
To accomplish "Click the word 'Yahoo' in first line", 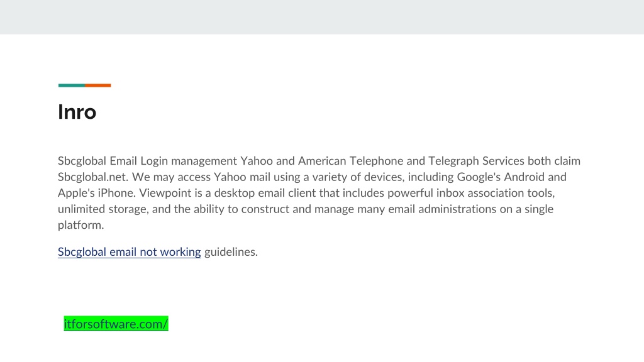I will (x=257, y=161).
